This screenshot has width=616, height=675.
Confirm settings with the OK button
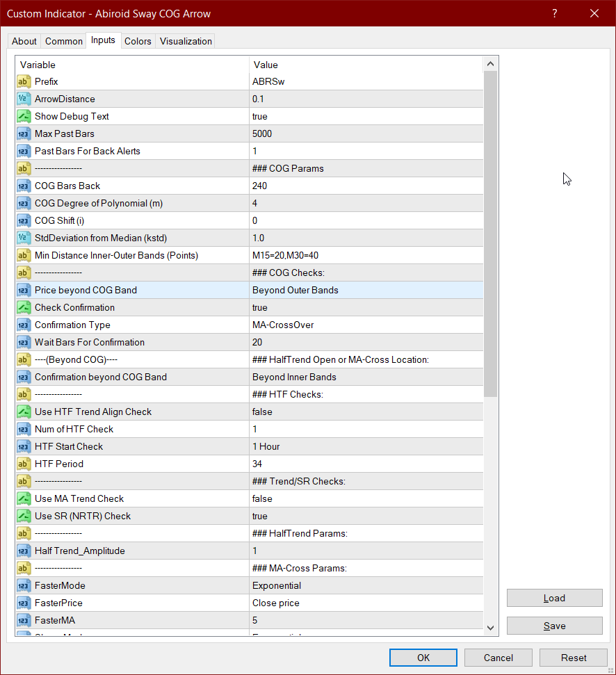tap(423, 658)
